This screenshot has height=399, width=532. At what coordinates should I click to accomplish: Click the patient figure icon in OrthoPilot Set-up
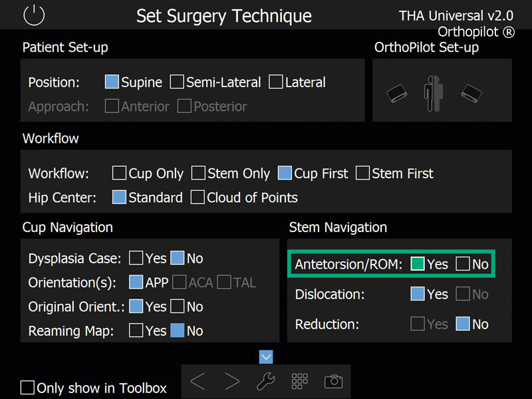point(433,93)
